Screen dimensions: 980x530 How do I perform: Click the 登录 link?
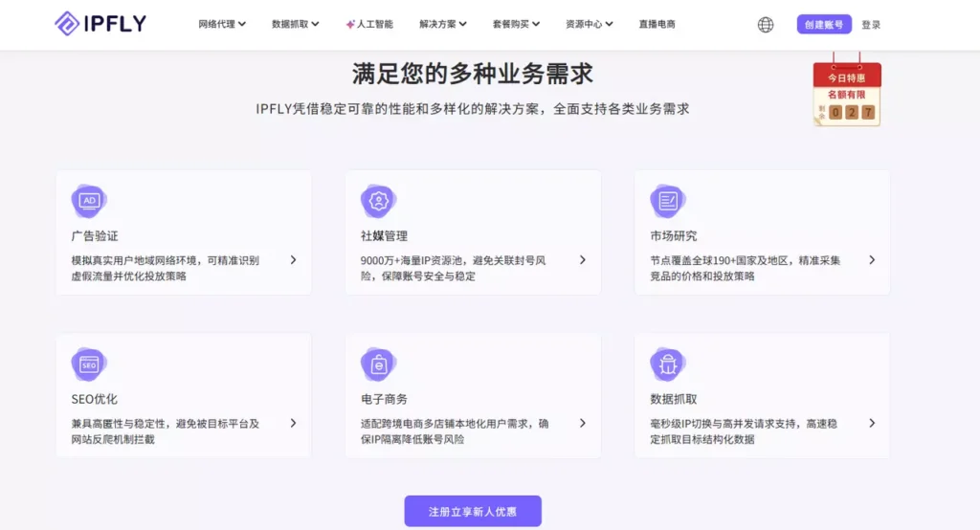pyautogui.click(x=871, y=25)
